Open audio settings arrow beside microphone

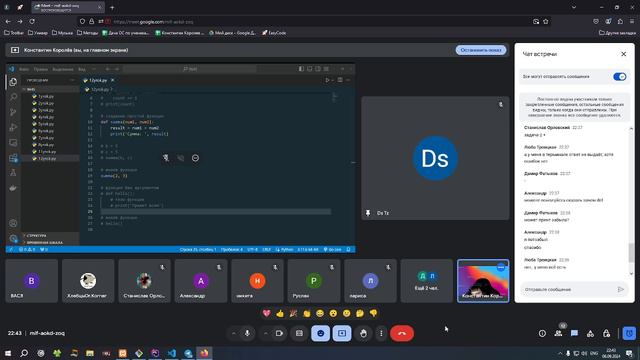point(233,333)
